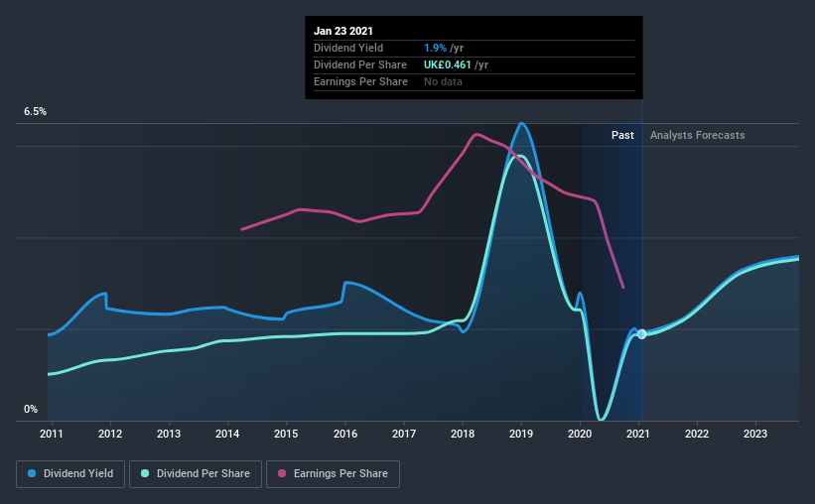This screenshot has height=504, width=815.
Task: Click the pink Earnings Per Share legend dot
Action: pyautogui.click(x=282, y=473)
